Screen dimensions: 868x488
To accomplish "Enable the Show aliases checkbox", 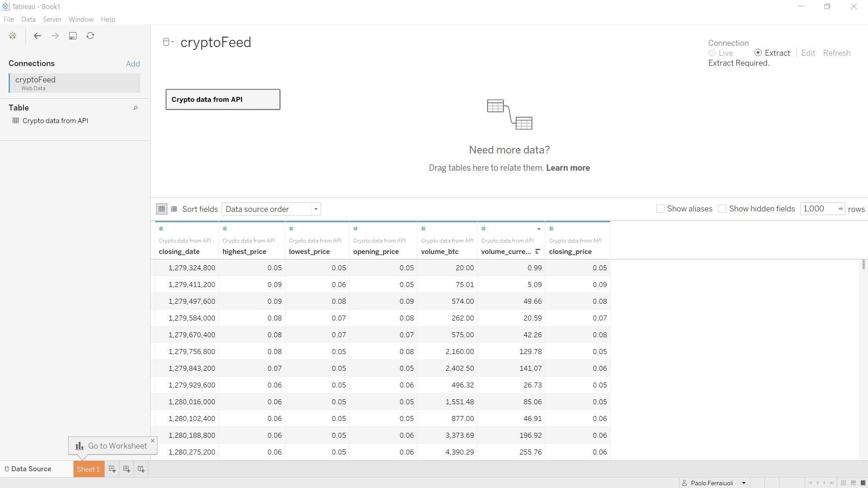I will [660, 209].
